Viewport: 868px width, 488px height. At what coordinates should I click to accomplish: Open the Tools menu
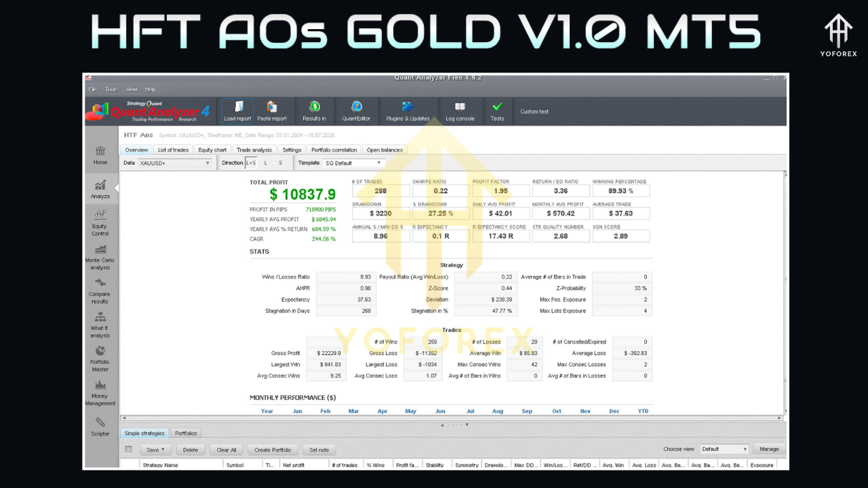(x=111, y=89)
